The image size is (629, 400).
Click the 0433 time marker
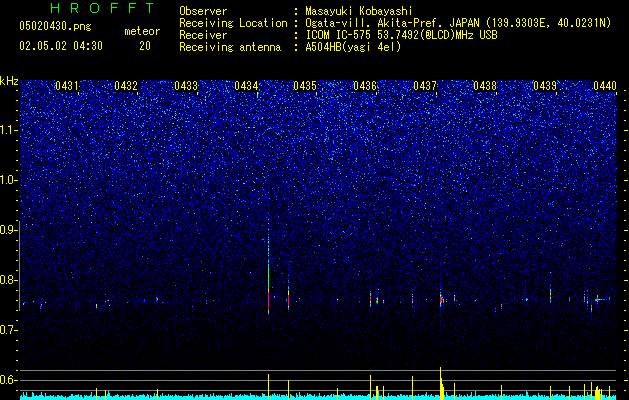(186, 86)
